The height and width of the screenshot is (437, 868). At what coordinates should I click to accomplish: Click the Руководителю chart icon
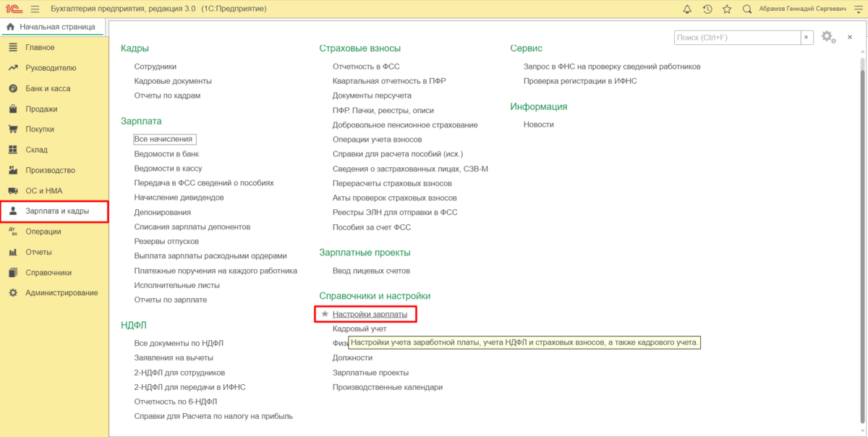(12, 68)
